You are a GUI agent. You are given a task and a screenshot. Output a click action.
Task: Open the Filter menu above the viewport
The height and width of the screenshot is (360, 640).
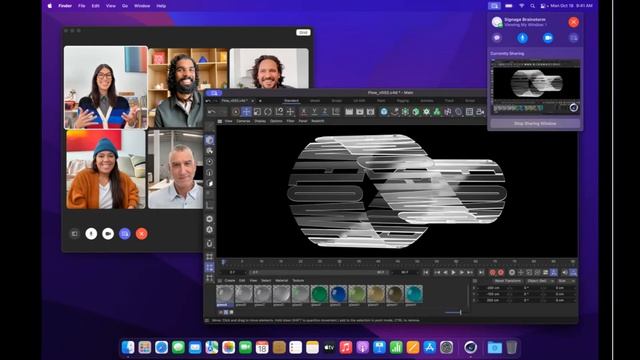point(291,121)
